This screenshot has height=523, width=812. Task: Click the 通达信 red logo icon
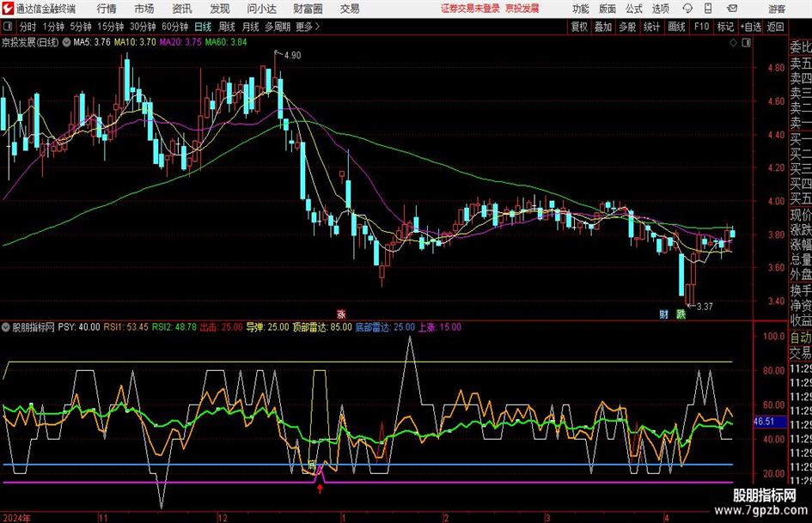tap(7, 9)
